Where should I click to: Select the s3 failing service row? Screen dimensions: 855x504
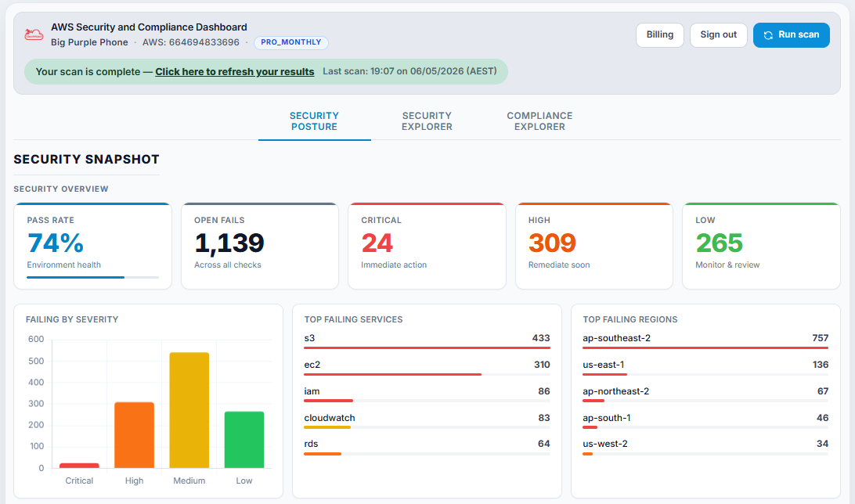427,341
